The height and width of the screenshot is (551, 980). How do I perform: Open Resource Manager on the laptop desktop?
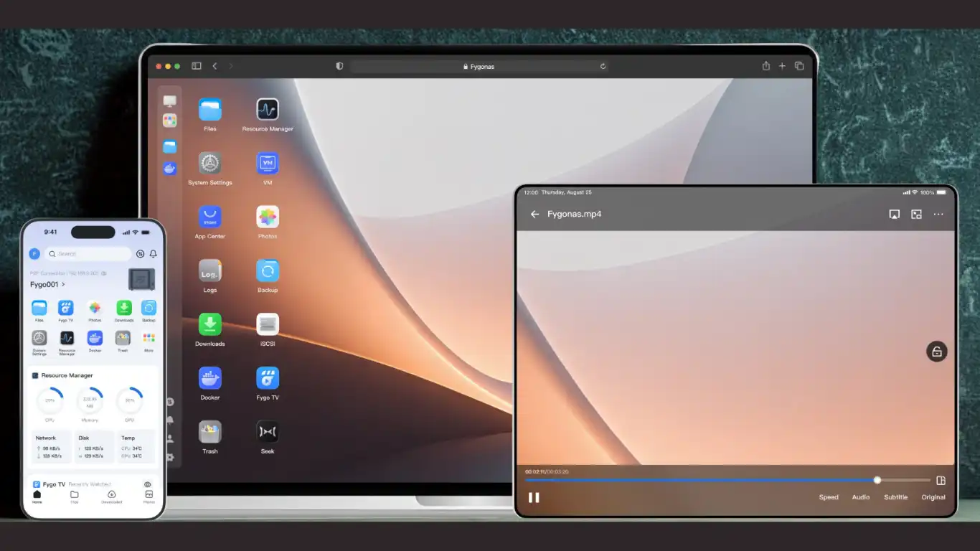click(x=268, y=110)
